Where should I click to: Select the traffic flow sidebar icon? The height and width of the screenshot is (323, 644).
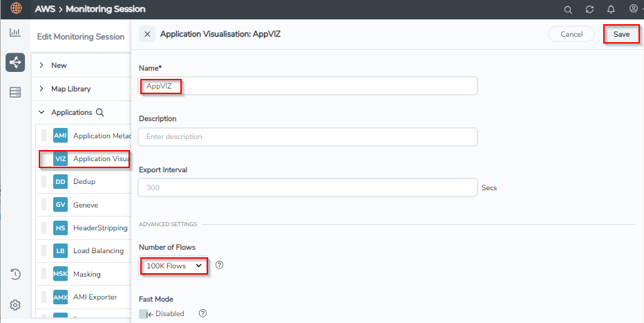(x=15, y=62)
